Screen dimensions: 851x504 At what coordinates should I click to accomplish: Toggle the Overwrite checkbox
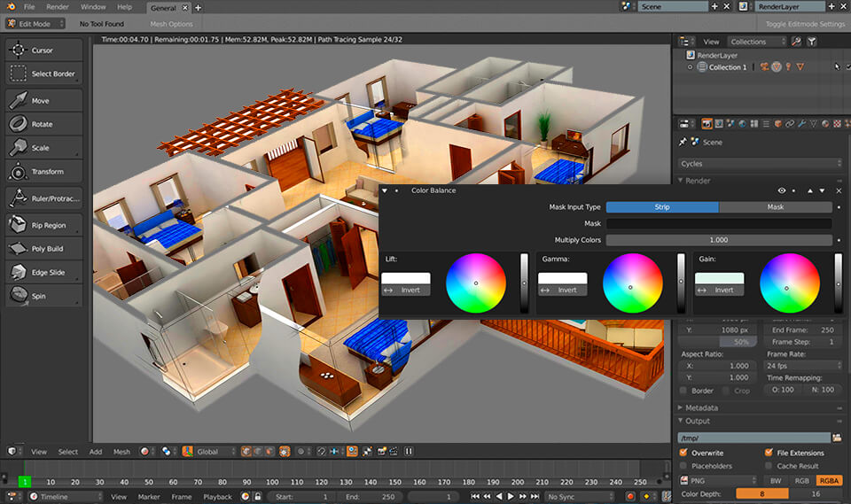(x=683, y=453)
